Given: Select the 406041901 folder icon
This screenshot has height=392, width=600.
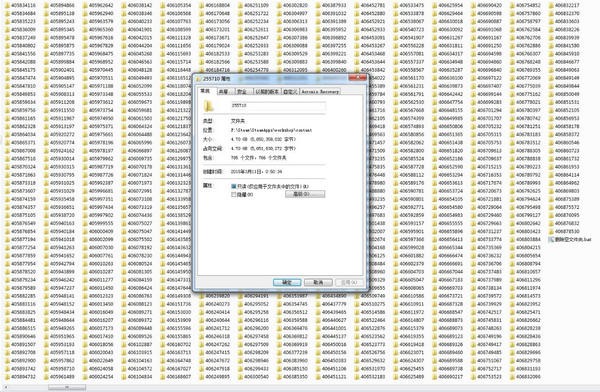Looking at the screenshot, I should point(124,29).
